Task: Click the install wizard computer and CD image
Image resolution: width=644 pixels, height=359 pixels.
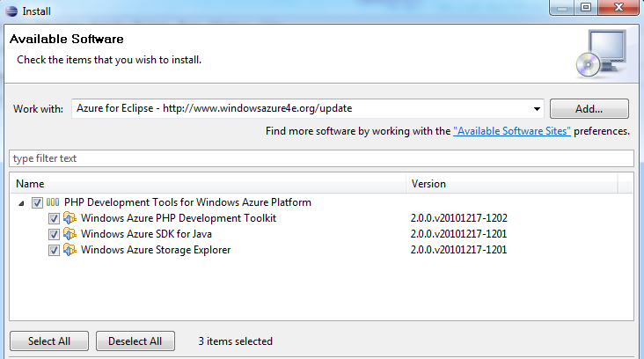Action: tap(601, 54)
